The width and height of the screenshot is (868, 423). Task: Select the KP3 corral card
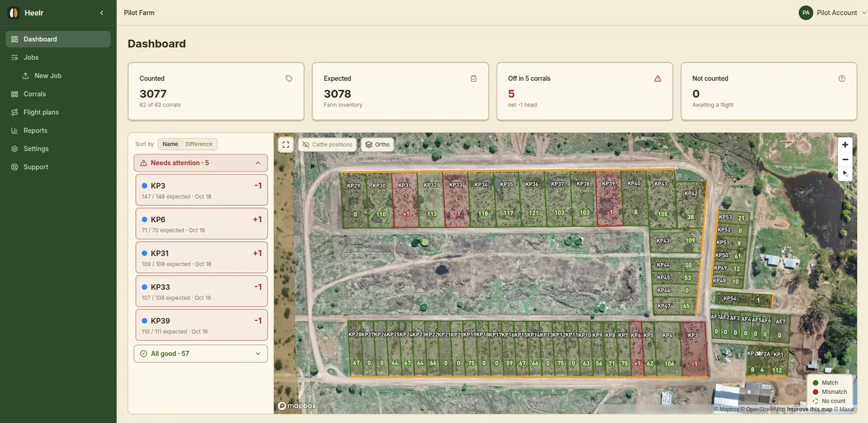tap(201, 190)
